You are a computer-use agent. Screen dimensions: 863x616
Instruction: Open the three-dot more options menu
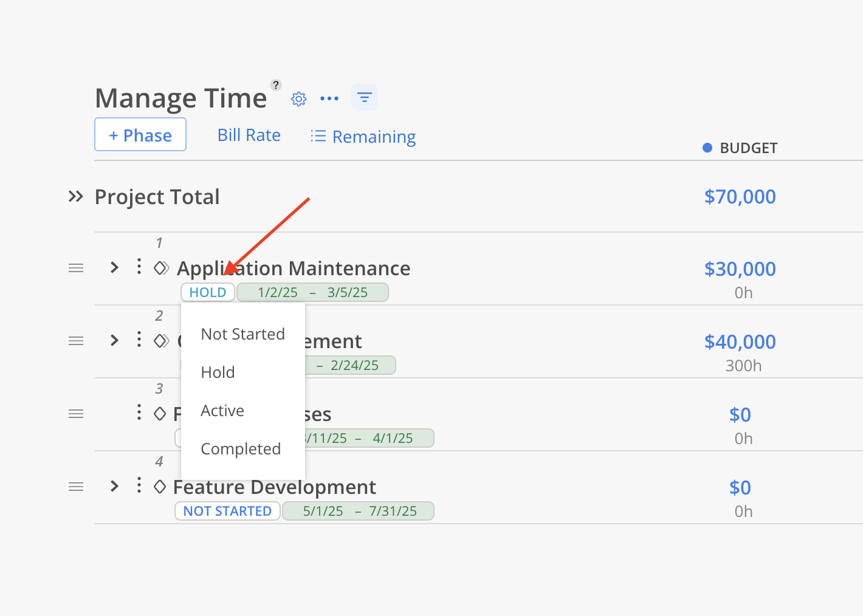pos(329,98)
